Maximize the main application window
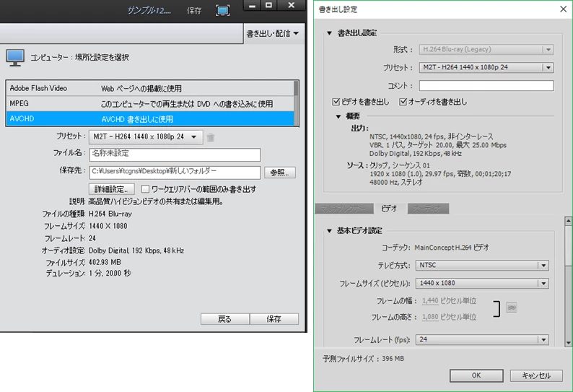 coord(268,5)
